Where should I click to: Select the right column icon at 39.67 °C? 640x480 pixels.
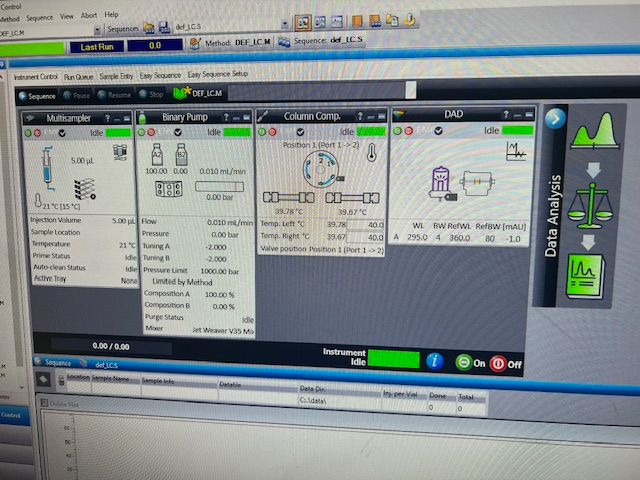[352, 198]
